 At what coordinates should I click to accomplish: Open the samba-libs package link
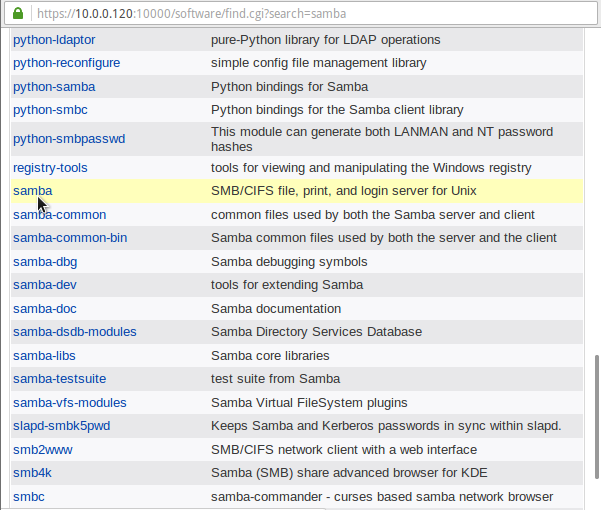click(44, 356)
